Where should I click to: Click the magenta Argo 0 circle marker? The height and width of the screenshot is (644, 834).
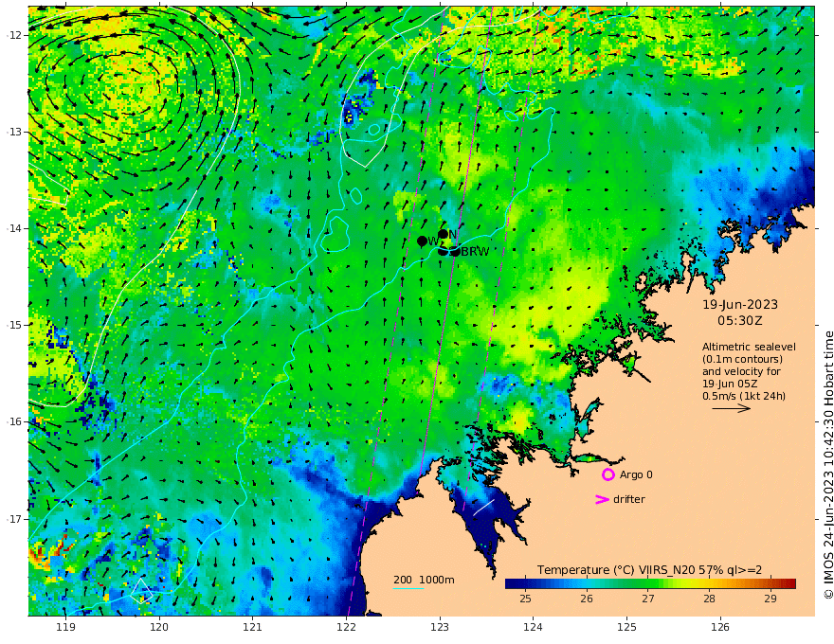(x=607, y=474)
